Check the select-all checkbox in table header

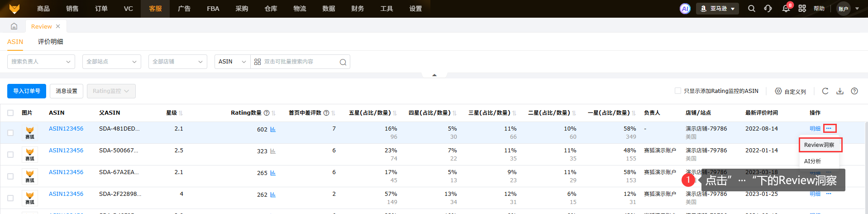pos(10,113)
